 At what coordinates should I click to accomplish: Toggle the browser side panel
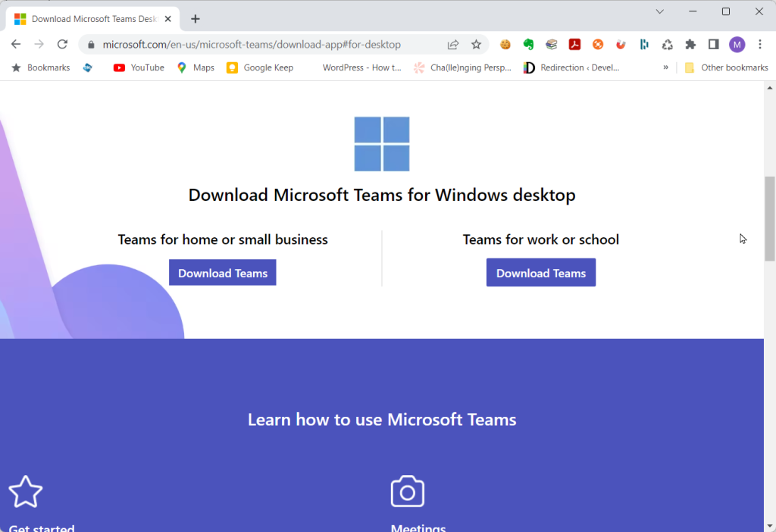pyautogui.click(x=713, y=45)
